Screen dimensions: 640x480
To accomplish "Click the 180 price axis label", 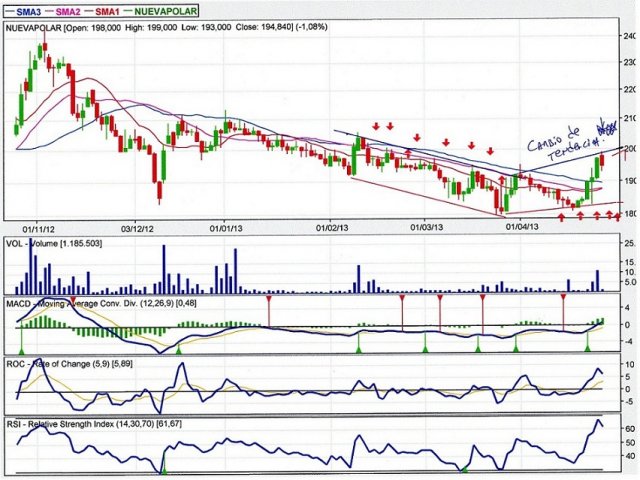I will [x=631, y=213].
